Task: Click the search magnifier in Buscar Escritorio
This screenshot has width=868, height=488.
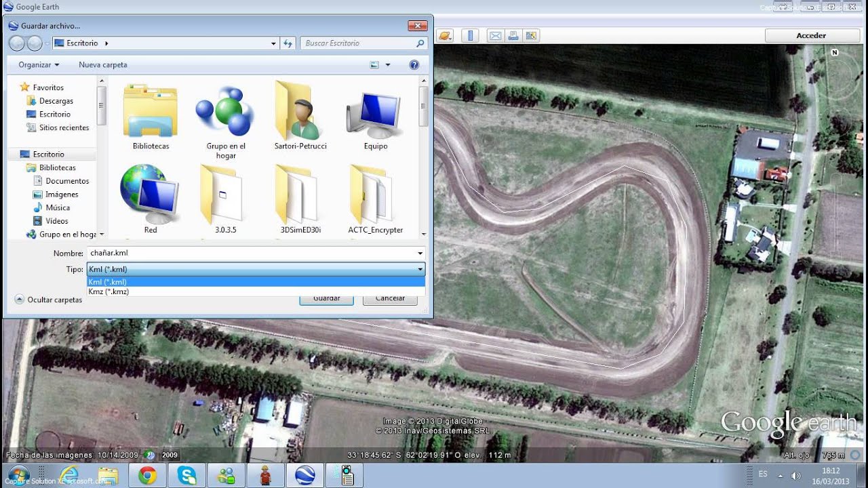Action: (x=420, y=43)
